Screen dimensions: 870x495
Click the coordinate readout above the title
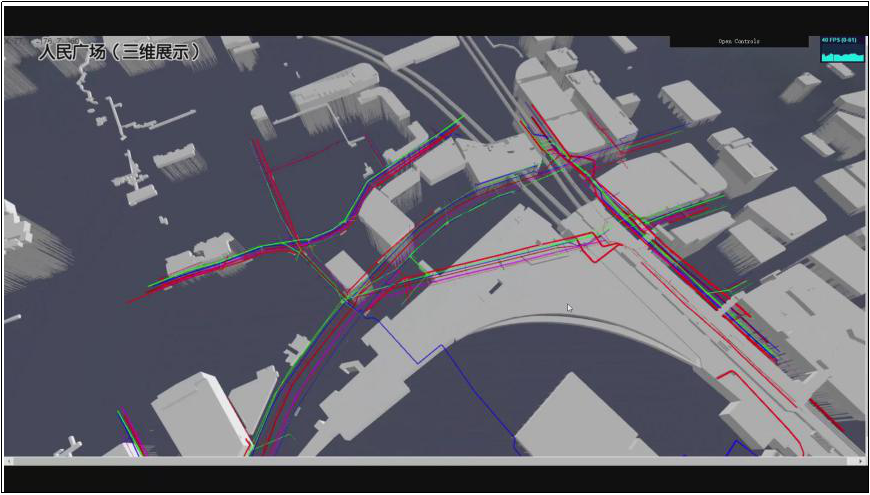click(52, 40)
